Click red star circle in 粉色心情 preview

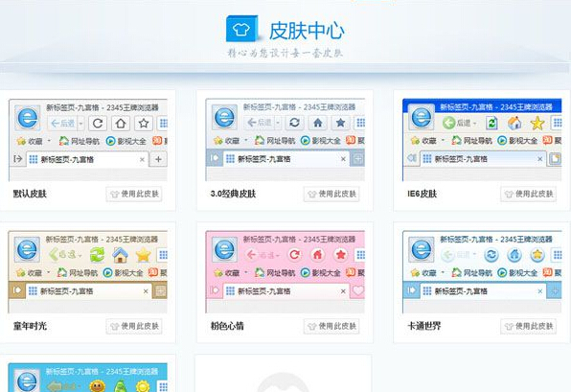pyautogui.click(x=340, y=254)
